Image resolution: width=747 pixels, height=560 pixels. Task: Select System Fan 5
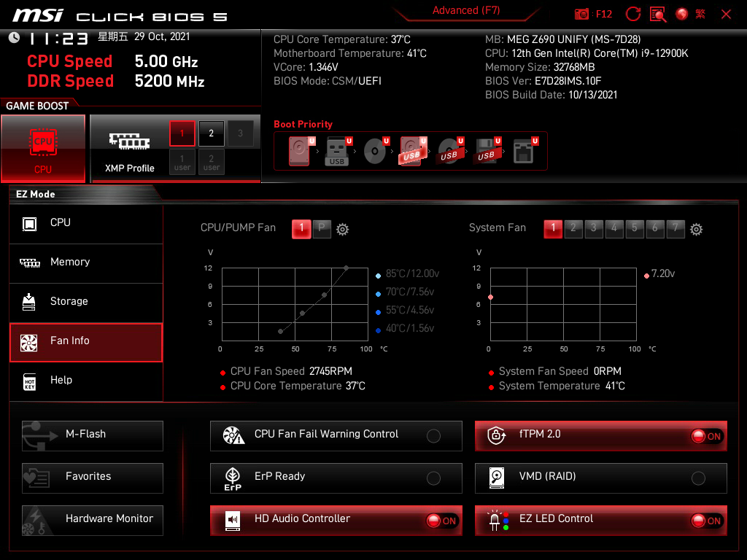(635, 228)
